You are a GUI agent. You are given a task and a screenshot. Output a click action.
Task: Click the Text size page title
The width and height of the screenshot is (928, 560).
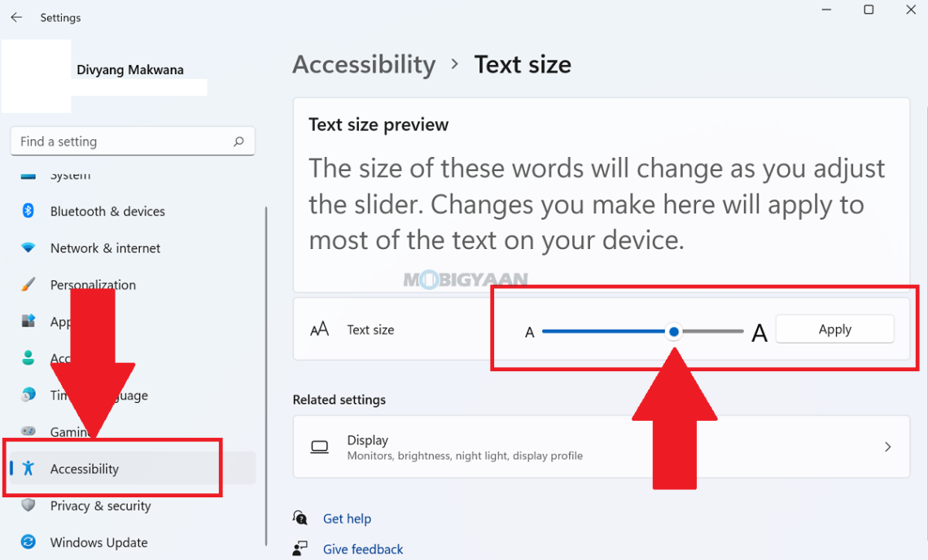coord(523,64)
